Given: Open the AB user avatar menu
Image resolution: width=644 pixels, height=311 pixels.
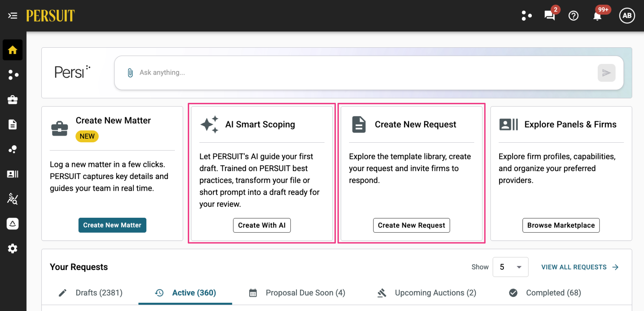Looking at the screenshot, I should point(627,16).
